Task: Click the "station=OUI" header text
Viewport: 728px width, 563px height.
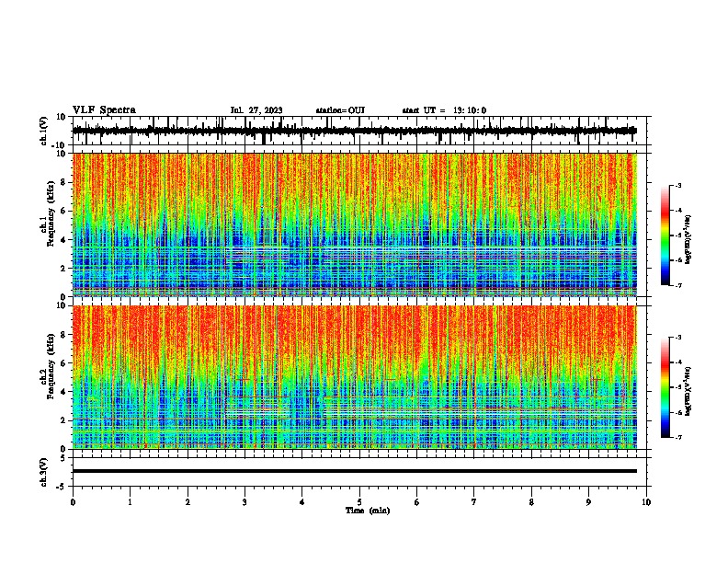Action: click(x=340, y=110)
